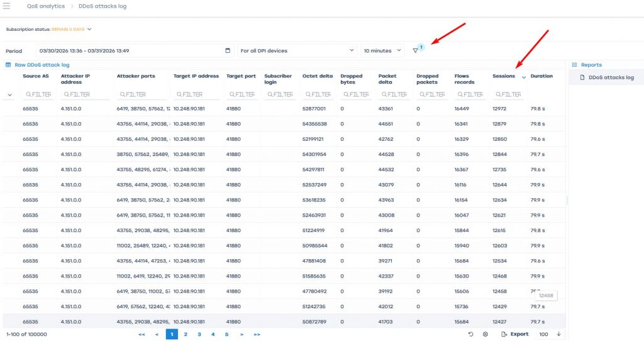This screenshot has width=644, height=341.
Task: Open table settings gear icon
Action: (x=485, y=334)
